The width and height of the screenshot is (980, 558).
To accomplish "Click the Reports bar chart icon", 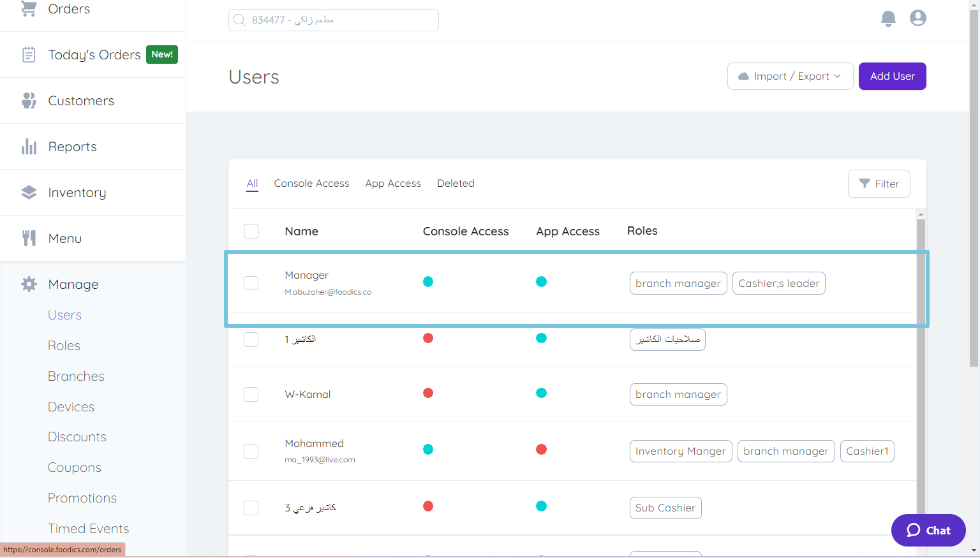I will [29, 147].
